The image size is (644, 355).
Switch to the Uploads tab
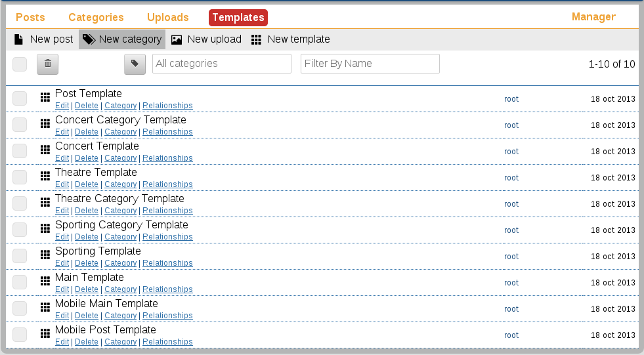[168, 17]
